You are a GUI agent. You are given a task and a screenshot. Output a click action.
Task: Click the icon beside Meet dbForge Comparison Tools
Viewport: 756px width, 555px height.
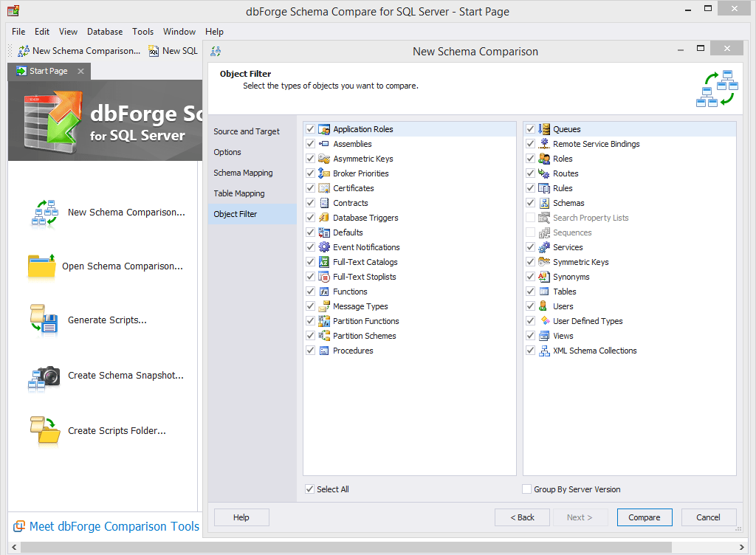[18, 526]
